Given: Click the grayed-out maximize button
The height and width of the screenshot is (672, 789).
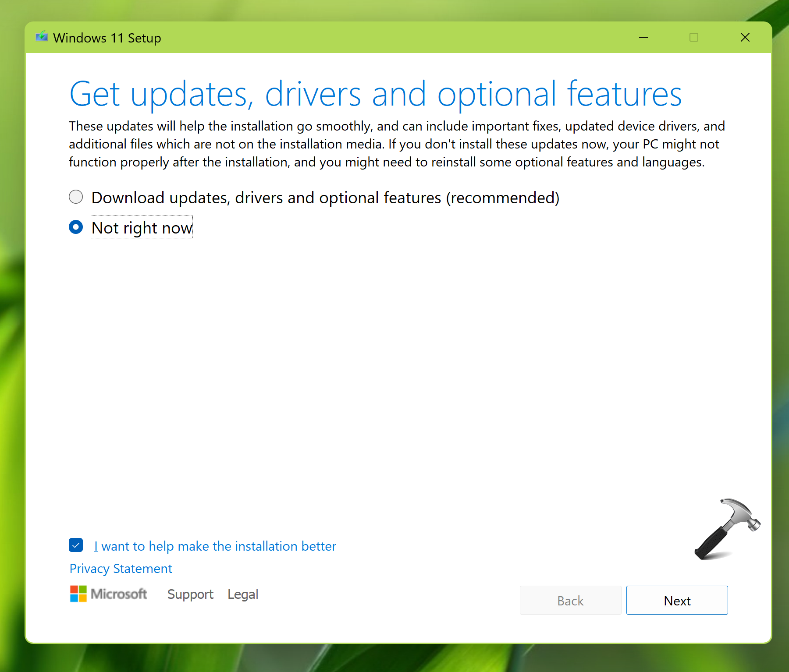Looking at the screenshot, I should (693, 38).
